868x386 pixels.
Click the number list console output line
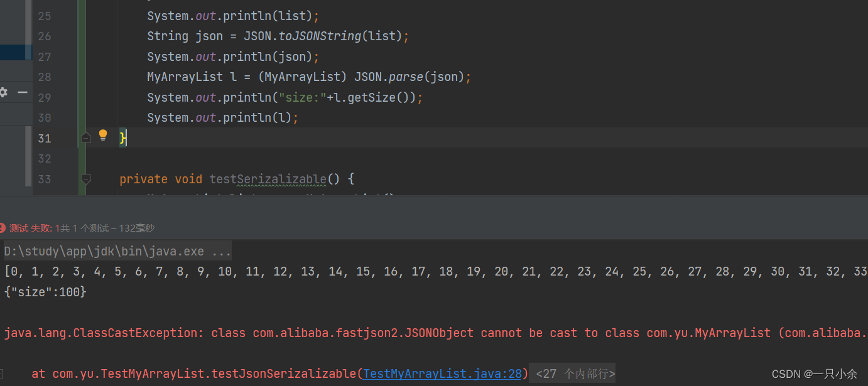pos(436,272)
